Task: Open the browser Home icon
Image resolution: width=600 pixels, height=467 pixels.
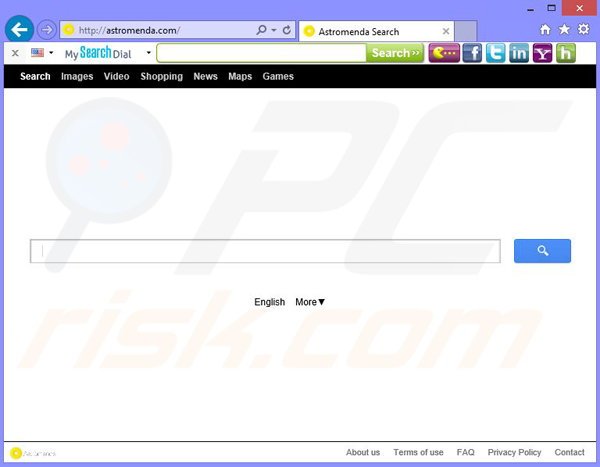Action: coord(545,29)
